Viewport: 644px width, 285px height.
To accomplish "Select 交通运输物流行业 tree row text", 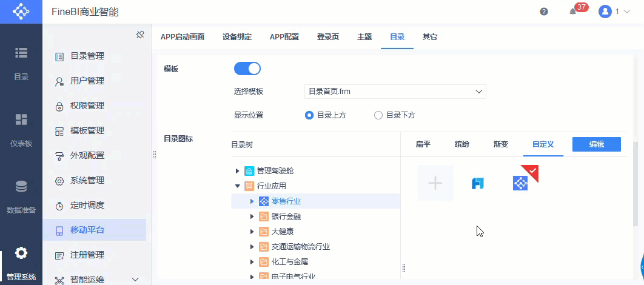I will click(x=301, y=247).
